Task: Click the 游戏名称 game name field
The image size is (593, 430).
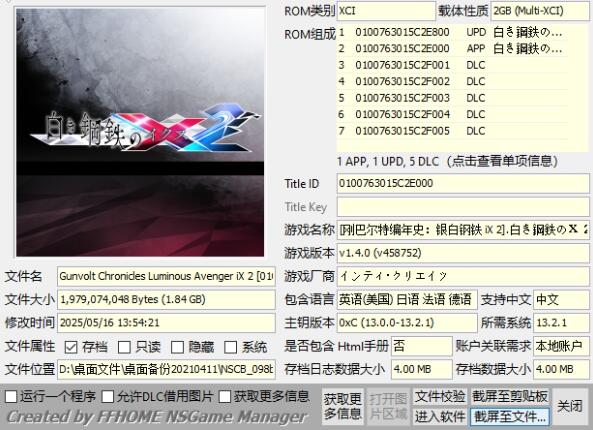Action: (x=463, y=230)
